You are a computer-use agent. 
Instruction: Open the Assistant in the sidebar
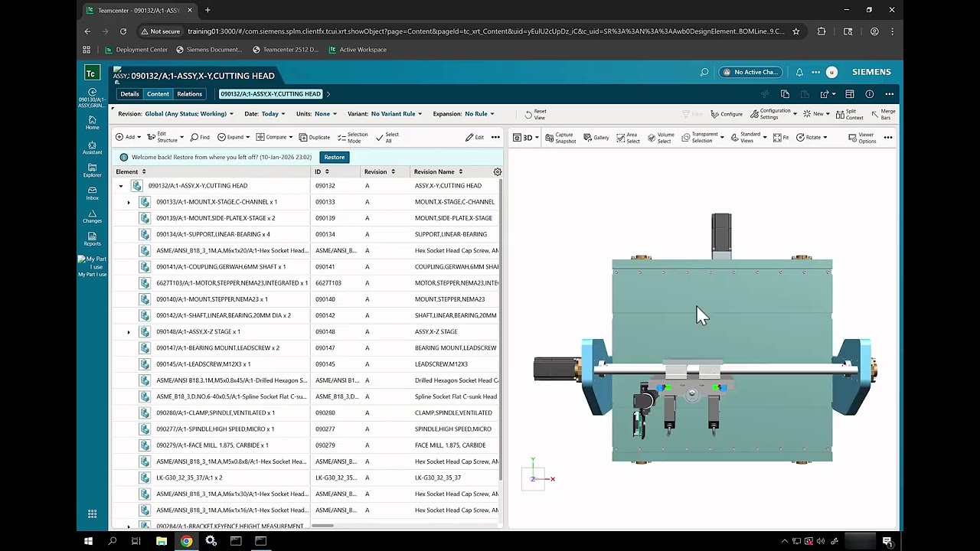92,147
